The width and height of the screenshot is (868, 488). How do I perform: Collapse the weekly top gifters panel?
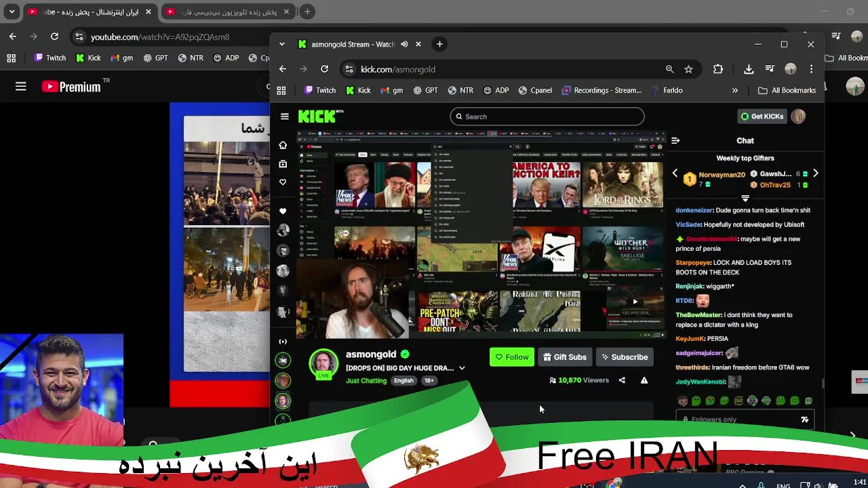point(745,199)
